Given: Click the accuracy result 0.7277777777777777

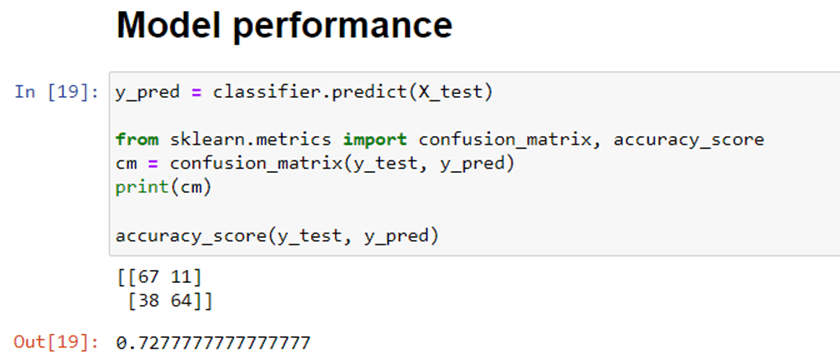Looking at the screenshot, I should [x=213, y=343].
